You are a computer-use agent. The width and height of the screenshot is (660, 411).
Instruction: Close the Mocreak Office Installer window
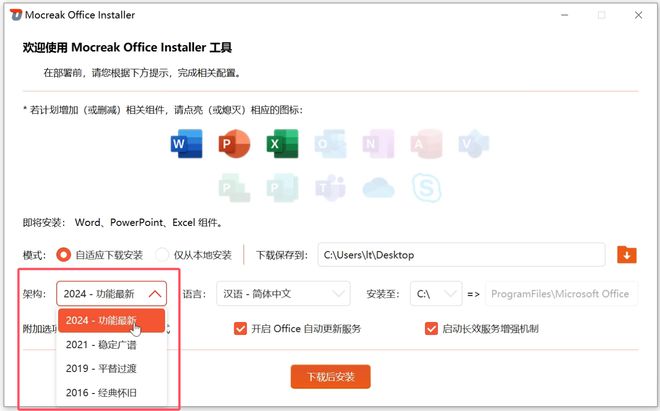tap(638, 15)
